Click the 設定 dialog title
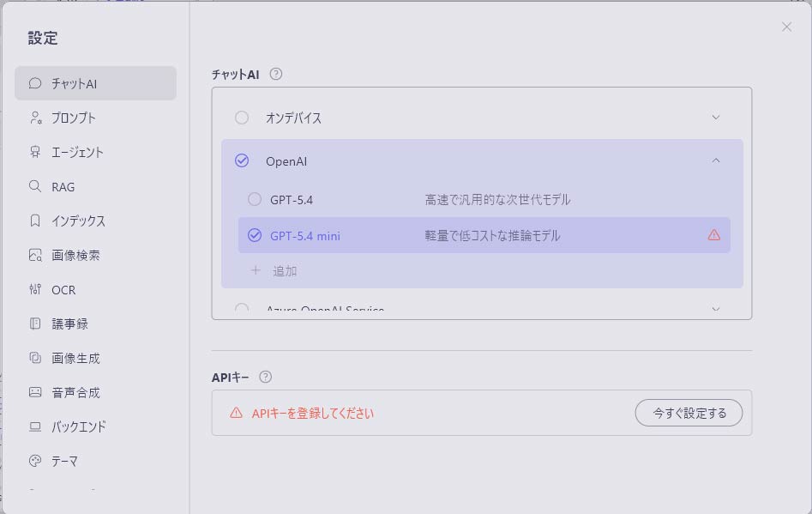Viewport: 812px width, 514px height. pyautogui.click(x=43, y=38)
